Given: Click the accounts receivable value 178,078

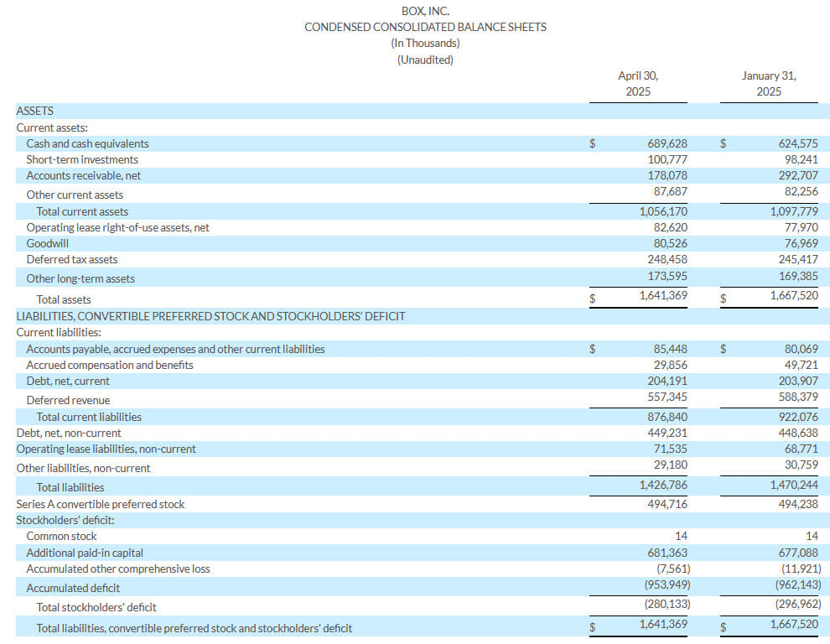Looking at the screenshot, I should pyautogui.click(x=667, y=175).
